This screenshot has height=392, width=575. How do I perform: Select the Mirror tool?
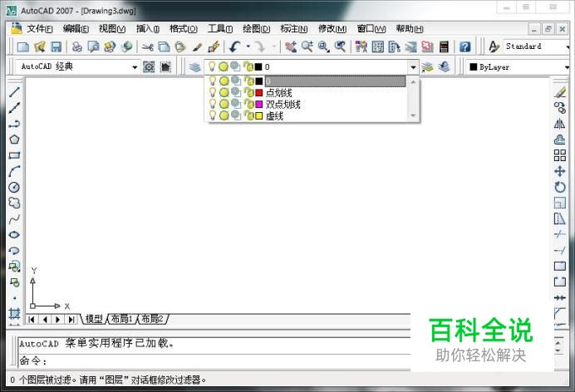560,124
